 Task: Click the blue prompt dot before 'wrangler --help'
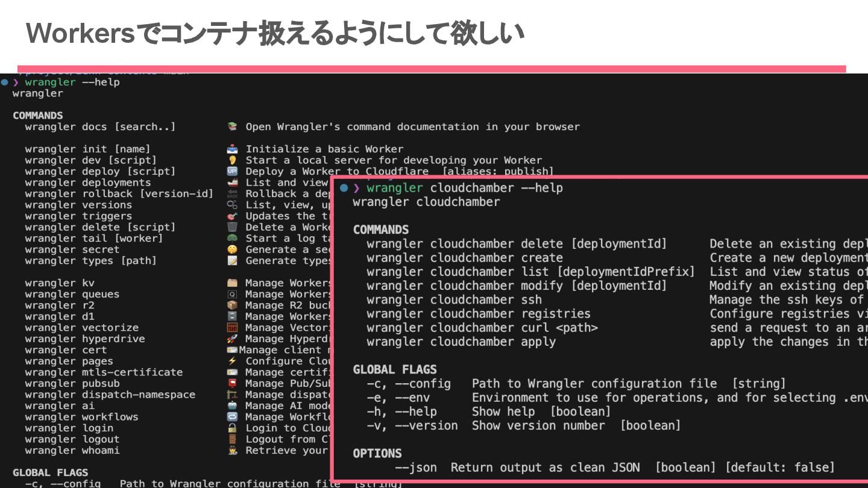[x=5, y=82]
